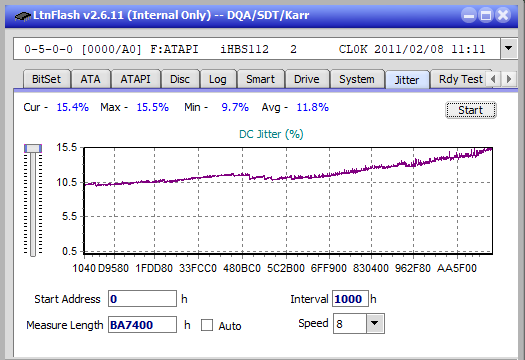Click the Speed combo box value 8
The width and height of the screenshot is (525, 360).
tap(350, 323)
